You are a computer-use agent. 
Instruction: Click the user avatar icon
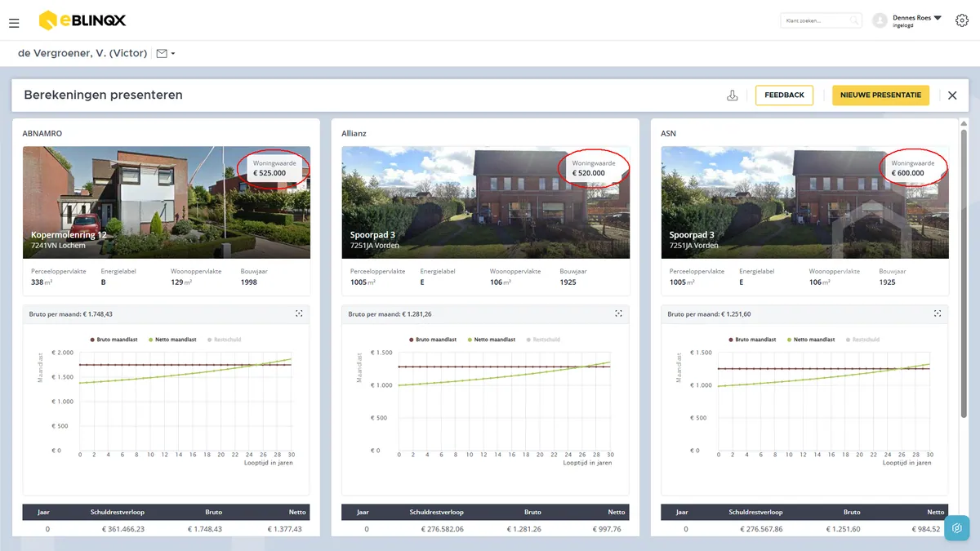pyautogui.click(x=880, y=20)
